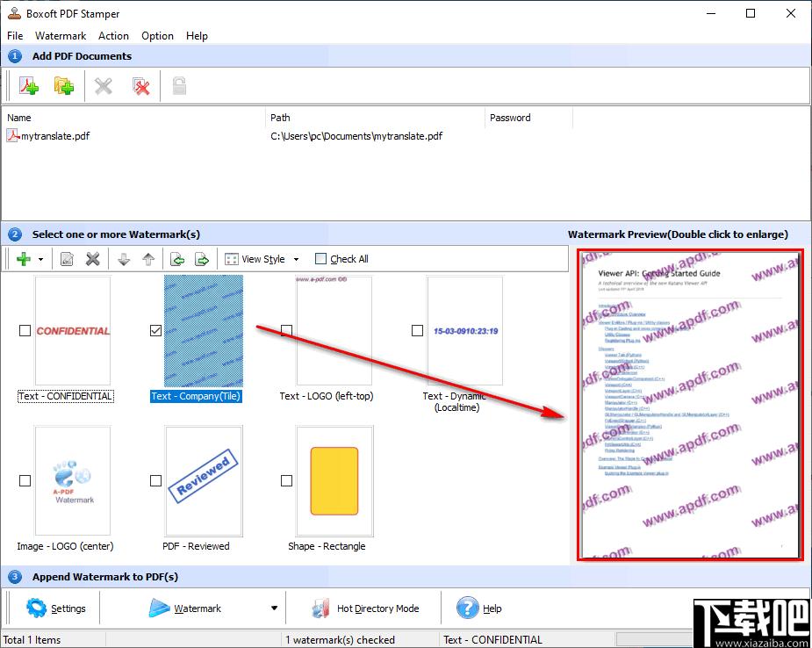This screenshot has width=812, height=648.
Task: Select the blue tiled Company watermark thumbnail
Action: 204,330
